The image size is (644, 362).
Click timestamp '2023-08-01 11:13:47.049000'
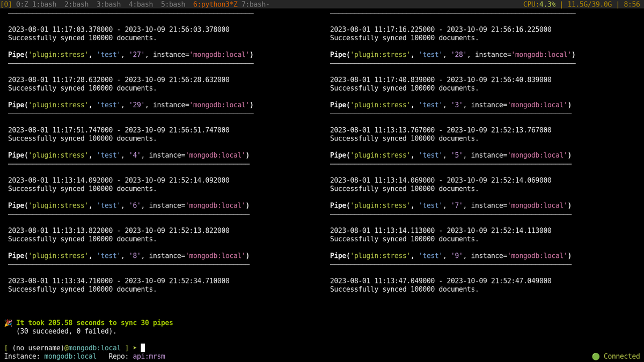382,281
